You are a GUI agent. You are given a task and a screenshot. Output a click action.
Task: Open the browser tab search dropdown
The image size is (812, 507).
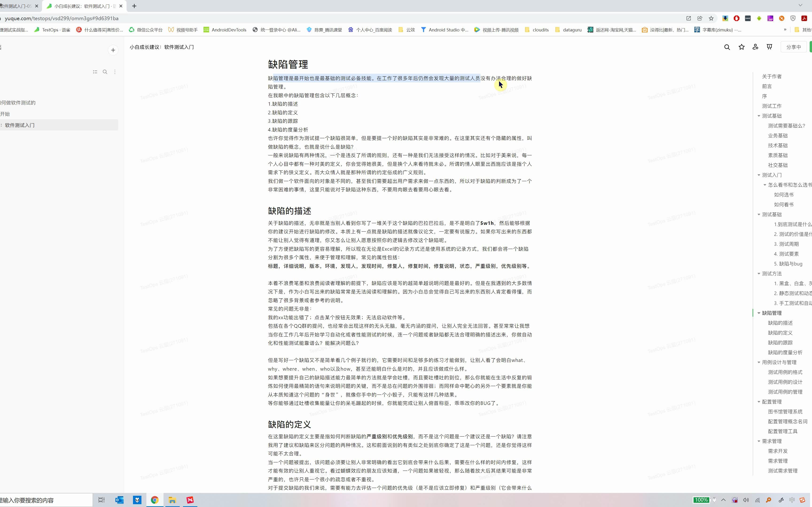[x=800, y=5]
